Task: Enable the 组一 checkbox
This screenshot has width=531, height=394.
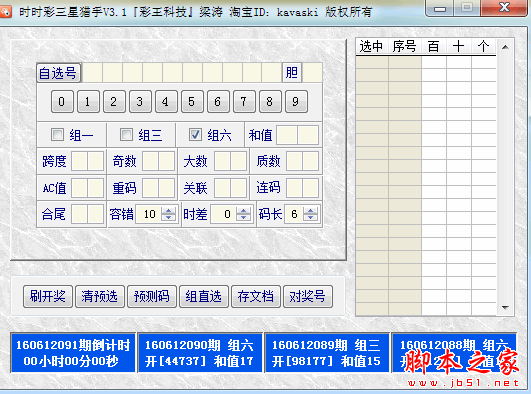Action: 57,134
